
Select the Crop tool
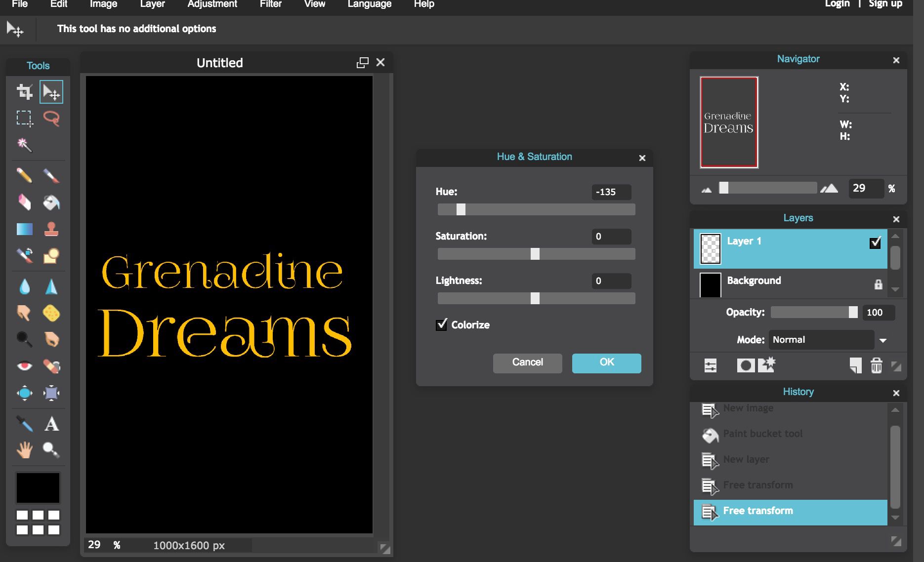coord(24,92)
